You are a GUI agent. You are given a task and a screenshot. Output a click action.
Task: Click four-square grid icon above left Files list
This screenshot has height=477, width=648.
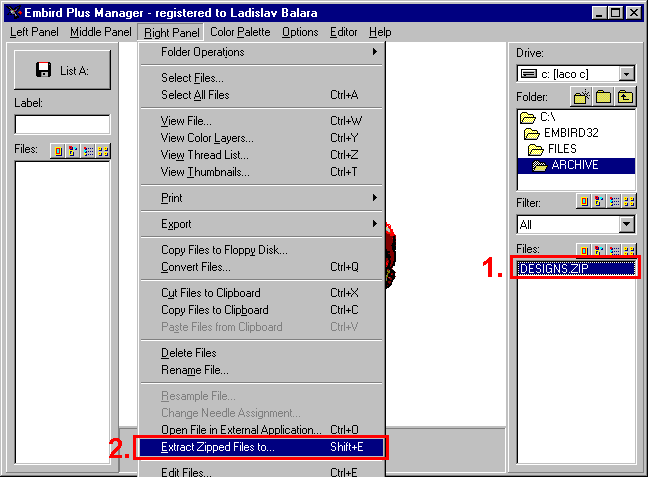click(x=103, y=151)
